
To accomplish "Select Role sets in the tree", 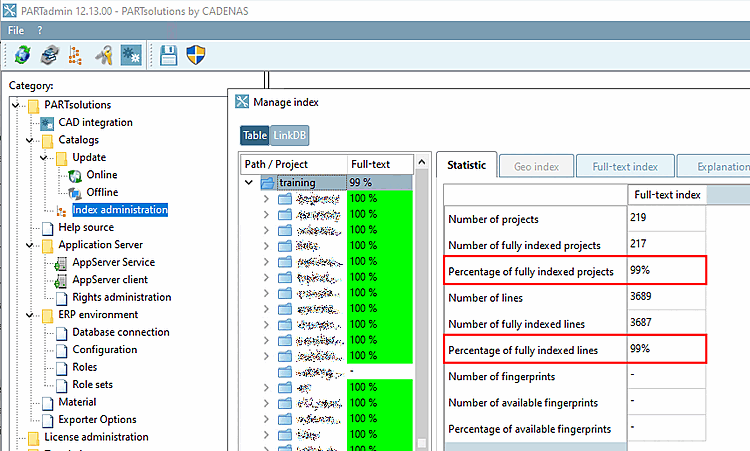I will (92, 385).
